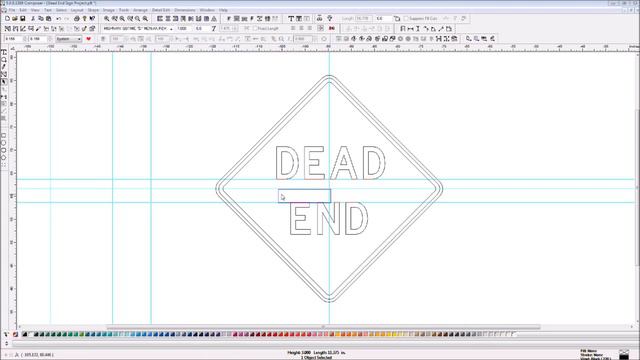The width and height of the screenshot is (640, 360).
Task: Click the horizontal scrollbar below the canvas
Action: click(323, 327)
